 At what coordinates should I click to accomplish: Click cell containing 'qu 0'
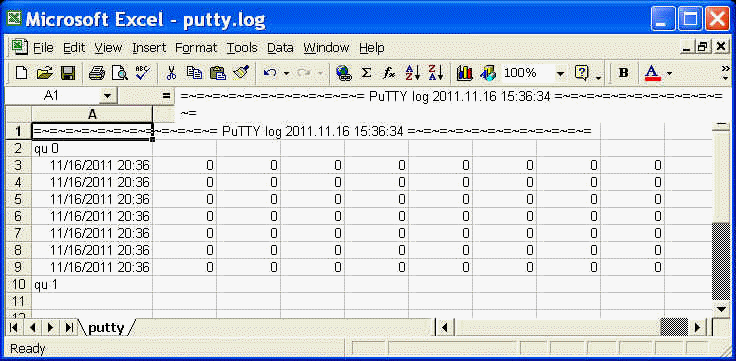[92, 148]
